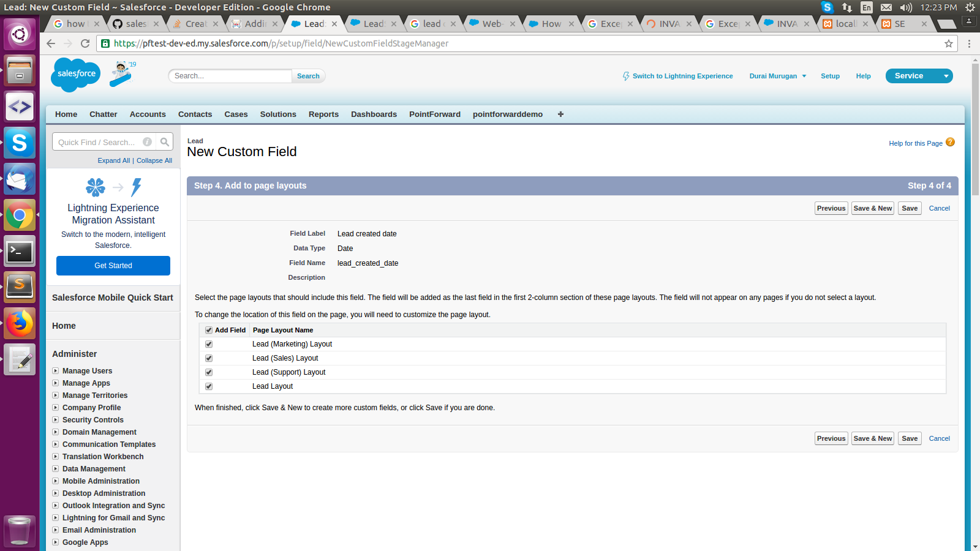Open the volume indicator in system tray
Viewport: 980px width, 551px height.
(x=906, y=7)
